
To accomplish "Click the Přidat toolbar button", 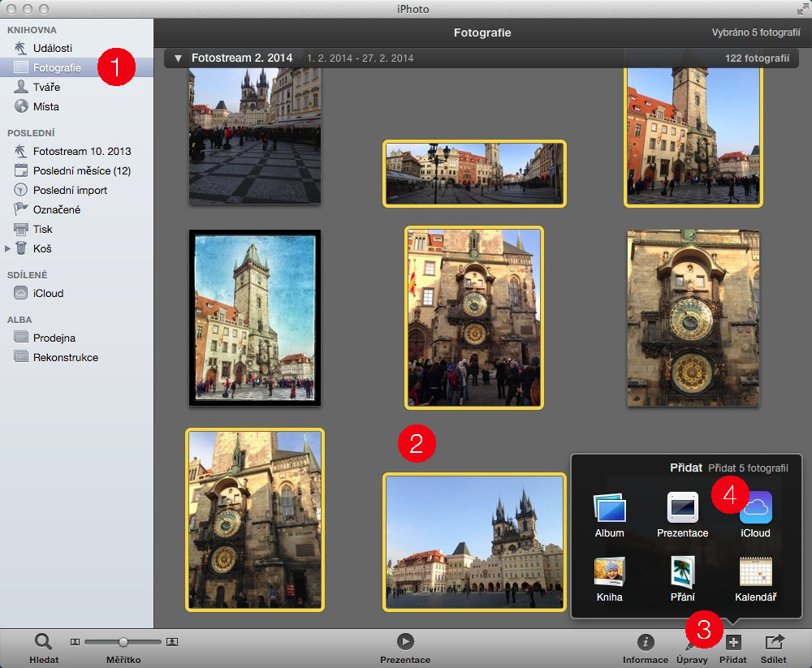I will pos(732,643).
